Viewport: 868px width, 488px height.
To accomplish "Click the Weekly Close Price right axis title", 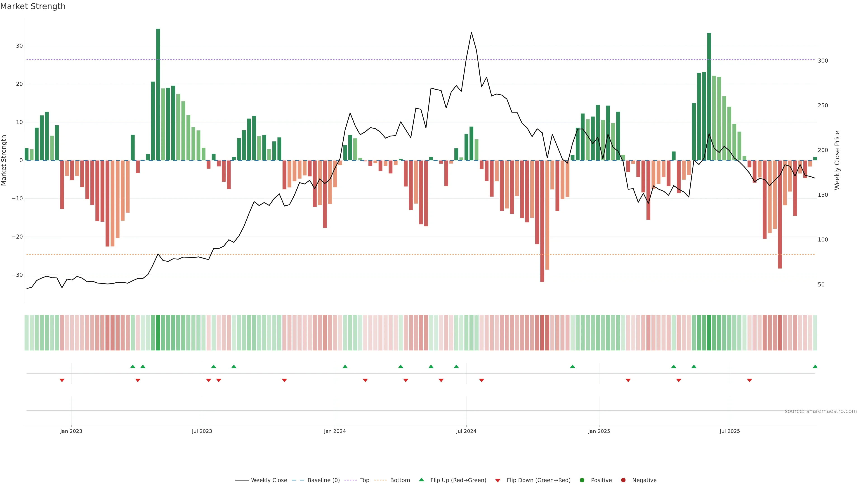I will pyautogui.click(x=837, y=160).
